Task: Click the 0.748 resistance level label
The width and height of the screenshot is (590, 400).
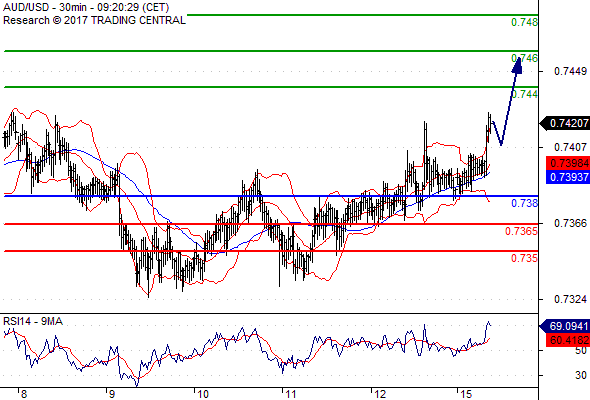Action: tap(524, 22)
